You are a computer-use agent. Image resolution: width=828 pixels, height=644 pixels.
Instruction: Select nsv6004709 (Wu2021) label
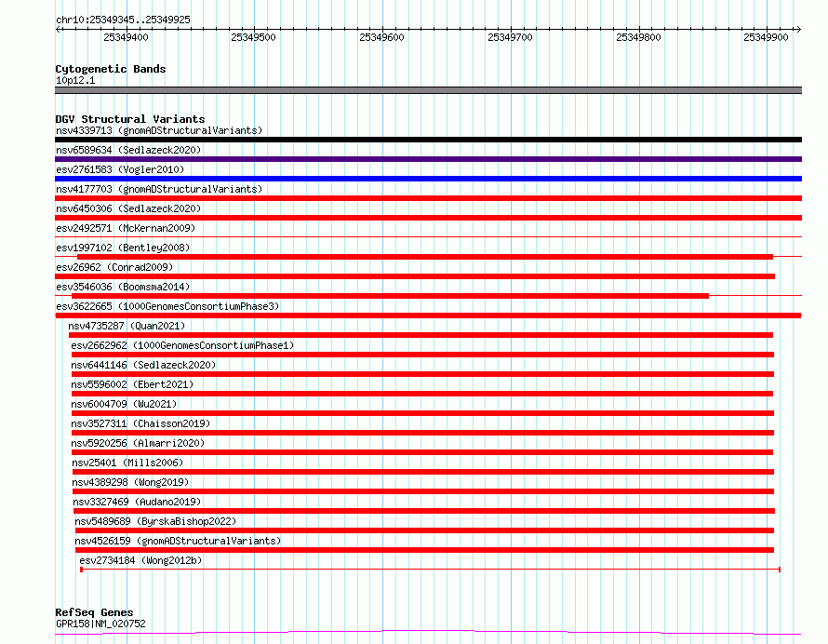[x=124, y=404]
